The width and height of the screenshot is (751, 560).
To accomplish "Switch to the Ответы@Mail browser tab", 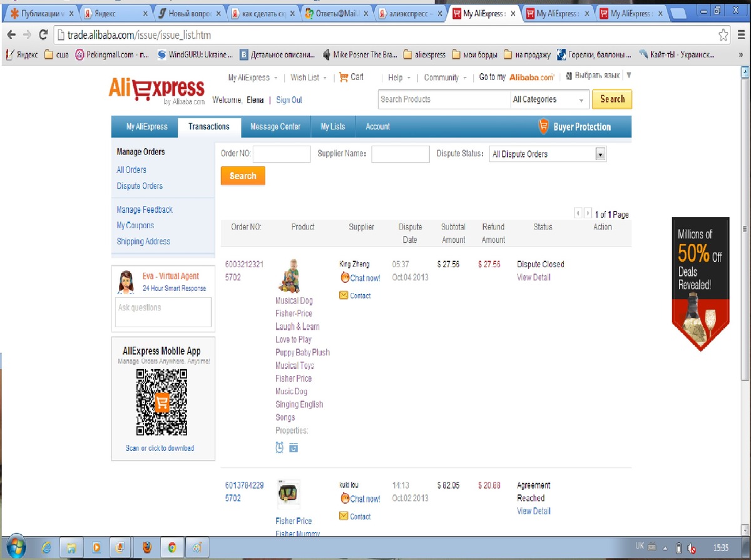I will (335, 13).
